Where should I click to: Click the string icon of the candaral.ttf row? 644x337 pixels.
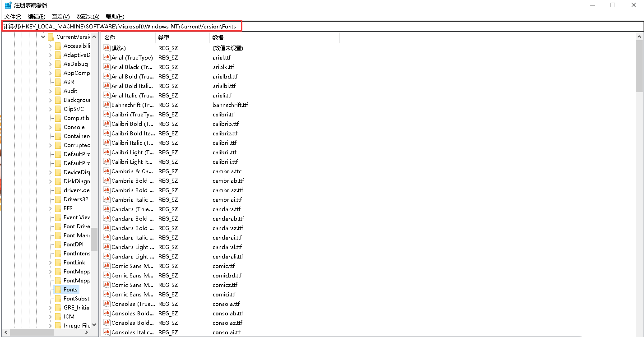tap(107, 247)
